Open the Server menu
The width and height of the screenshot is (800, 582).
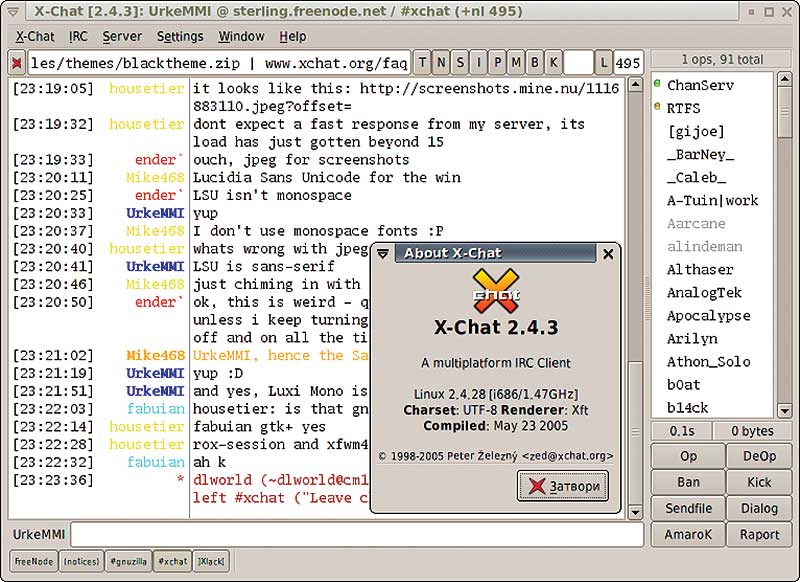coord(122,37)
